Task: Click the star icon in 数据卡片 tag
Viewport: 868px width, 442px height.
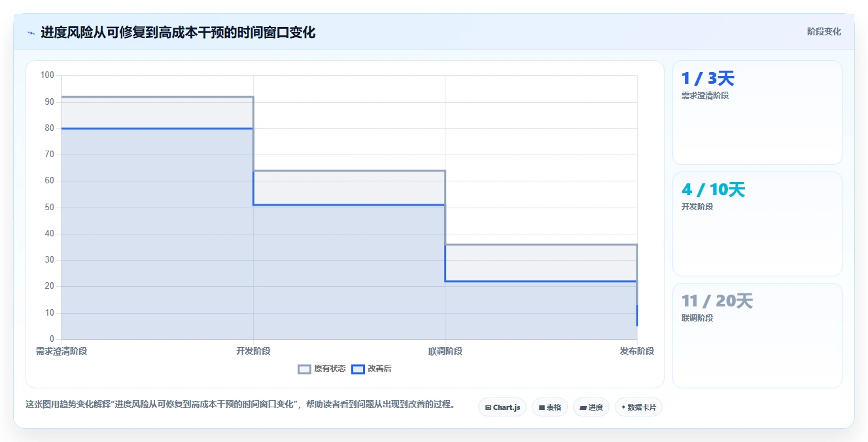Action: (623, 407)
